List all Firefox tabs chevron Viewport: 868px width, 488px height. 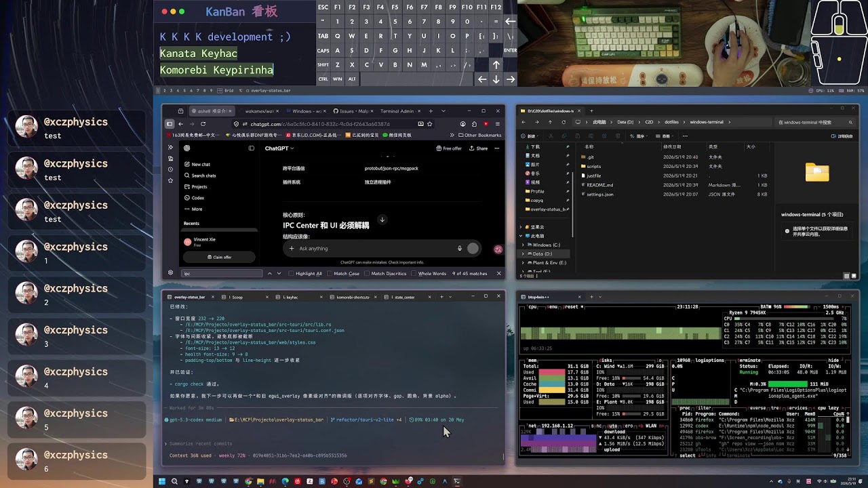point(443,110)
